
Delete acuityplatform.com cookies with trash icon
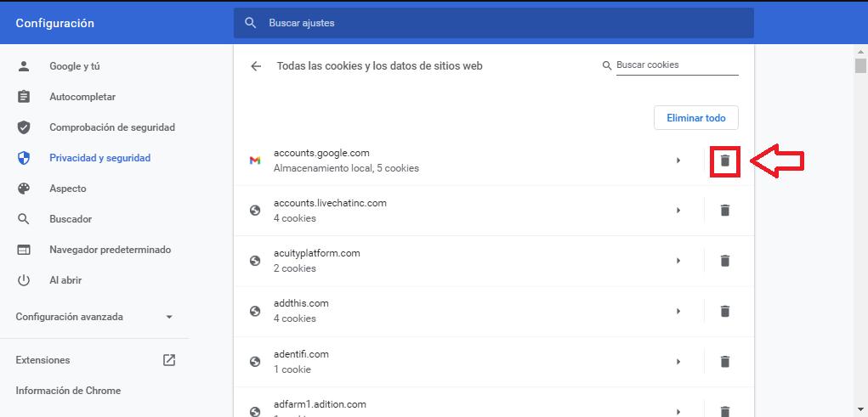pos(724,261)
